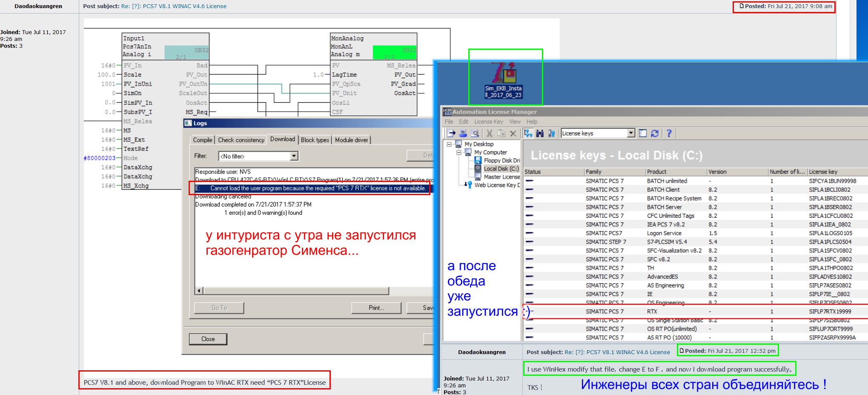Click the Print icon in License Manager toolbar

tap(463, 133)
